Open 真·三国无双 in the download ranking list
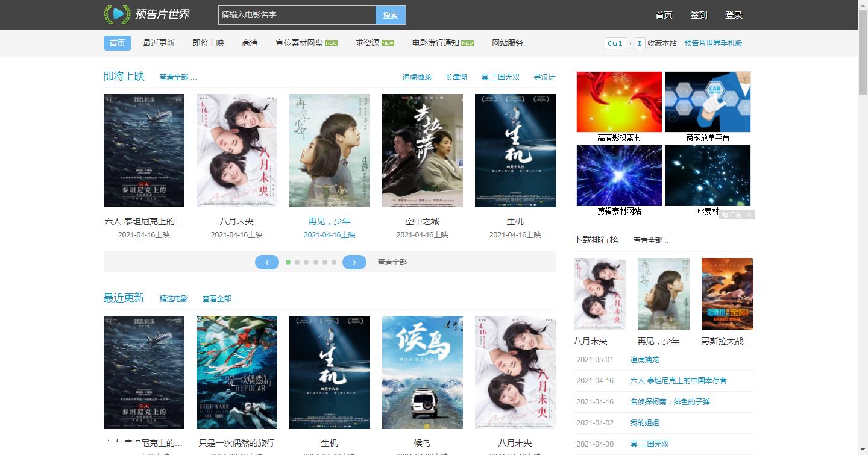The width and height of the screenshot is (868, 455). 649,444
